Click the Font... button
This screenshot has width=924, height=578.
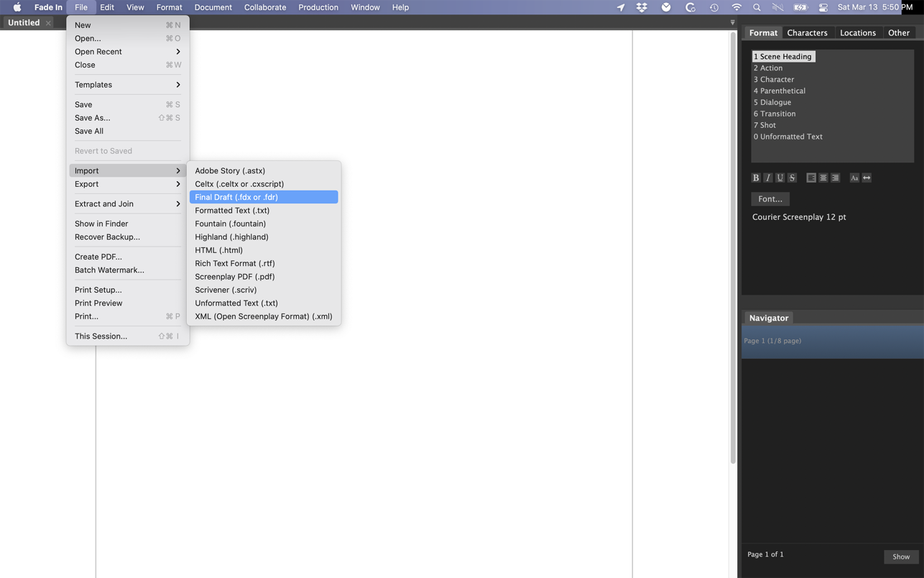[x=770, y=199]
